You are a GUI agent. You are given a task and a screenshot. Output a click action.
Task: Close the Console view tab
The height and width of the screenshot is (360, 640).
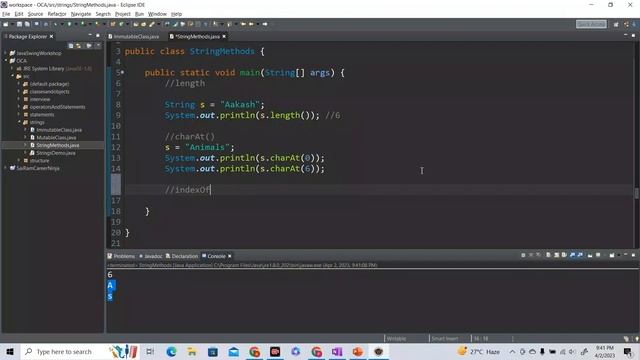(x=230, y=256)
